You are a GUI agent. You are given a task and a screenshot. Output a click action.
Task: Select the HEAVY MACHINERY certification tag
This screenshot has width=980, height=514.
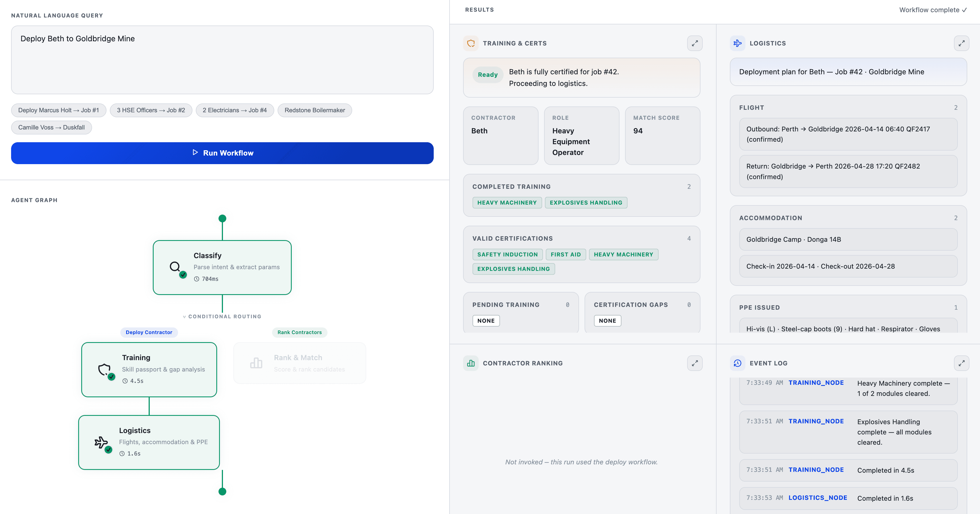click(x=624, y=255)
